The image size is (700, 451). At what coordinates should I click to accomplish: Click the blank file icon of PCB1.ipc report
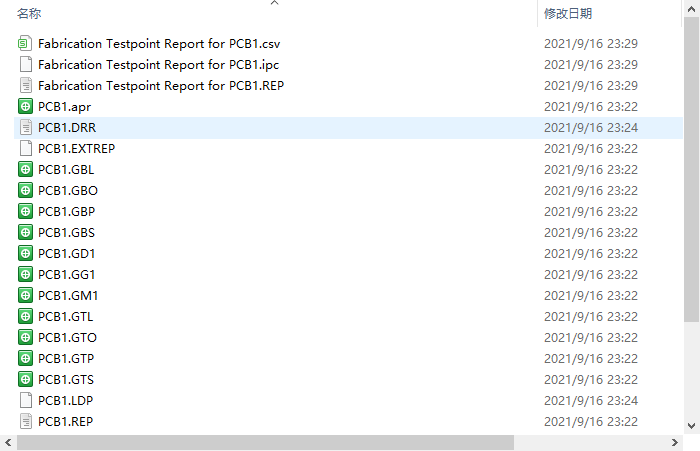click(x=25, y=64)
